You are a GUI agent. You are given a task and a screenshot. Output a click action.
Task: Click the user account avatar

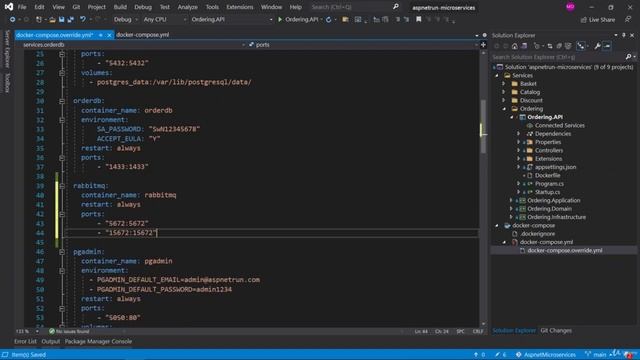click(x=571, y=7)
